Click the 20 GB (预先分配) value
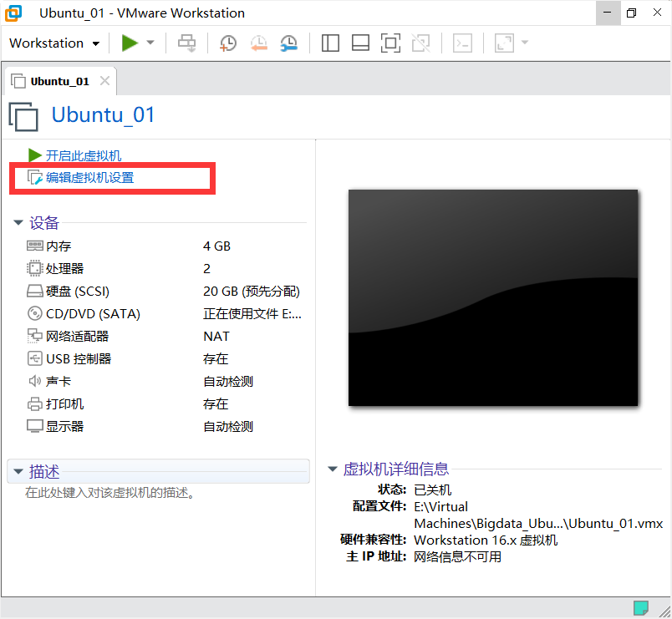 (x=252, y=292)
